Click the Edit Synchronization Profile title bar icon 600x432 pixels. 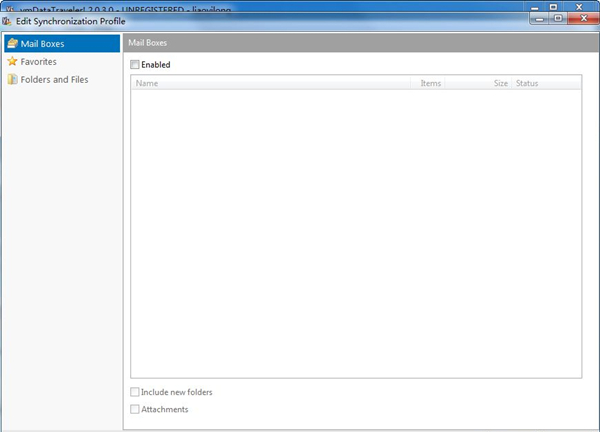pos(7,21)
